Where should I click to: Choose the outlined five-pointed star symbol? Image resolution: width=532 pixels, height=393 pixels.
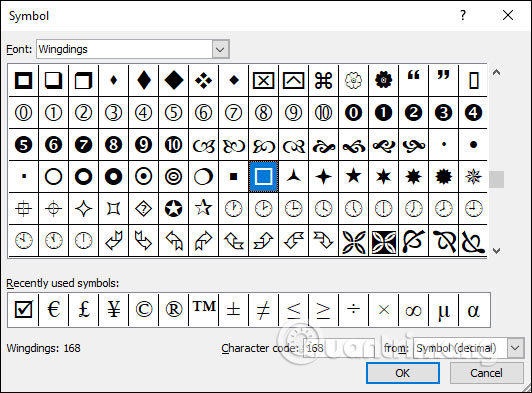[203, 208]
